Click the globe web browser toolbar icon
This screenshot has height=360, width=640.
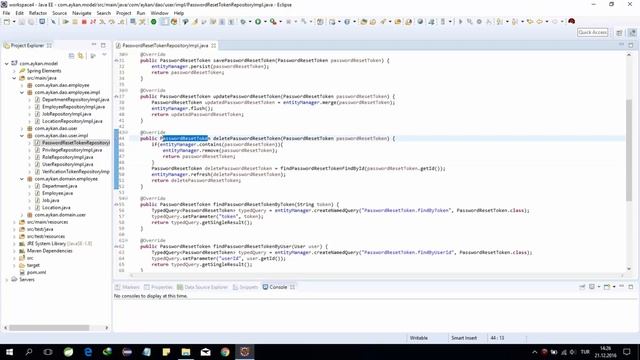click(x=420, y=22)
